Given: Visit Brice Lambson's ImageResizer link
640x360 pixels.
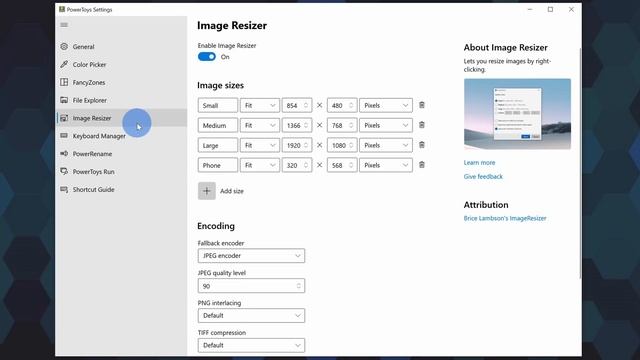Looking at the screenshot, I should 505,218.
